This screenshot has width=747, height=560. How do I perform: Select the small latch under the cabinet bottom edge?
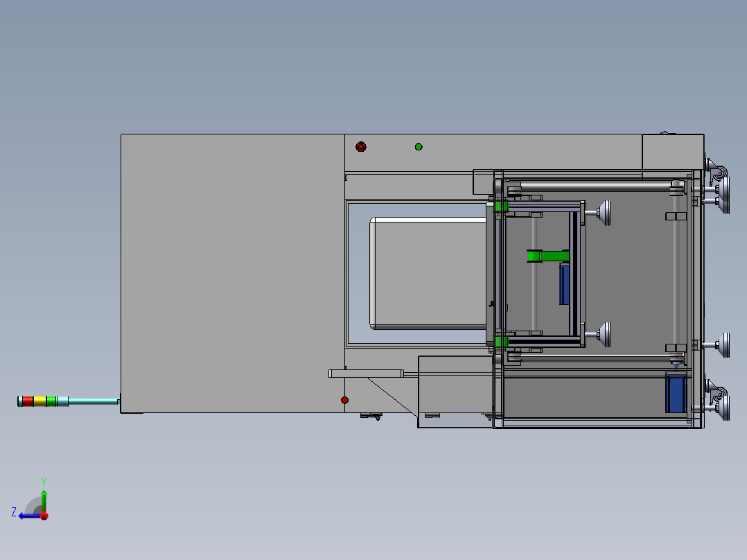371,416
